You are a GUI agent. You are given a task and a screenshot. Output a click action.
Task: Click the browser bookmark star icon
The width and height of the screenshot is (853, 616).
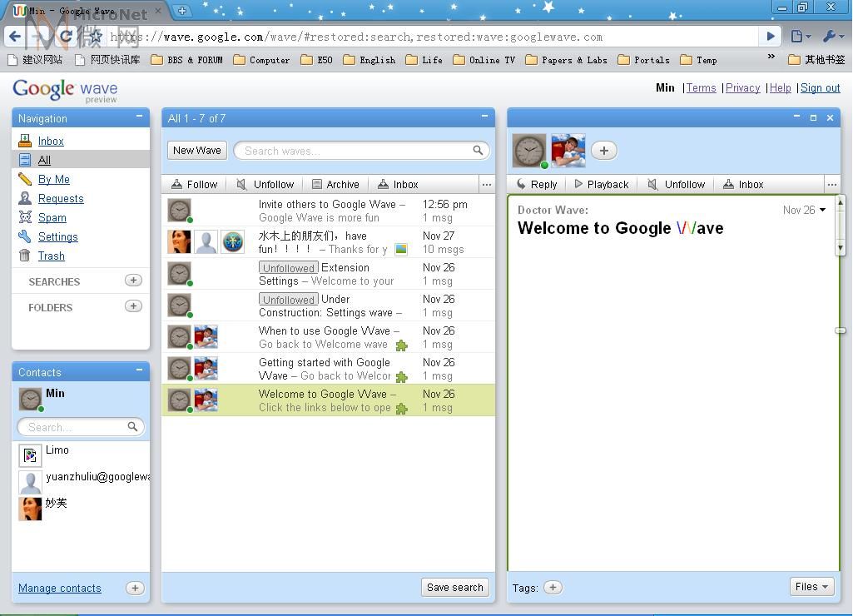tap(96, 37)
